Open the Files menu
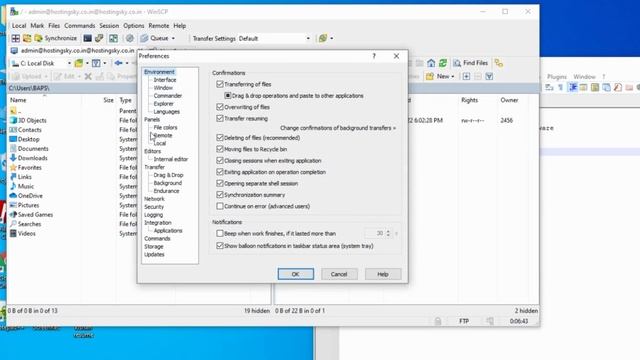The image size is (640, 360). [54, 26]
